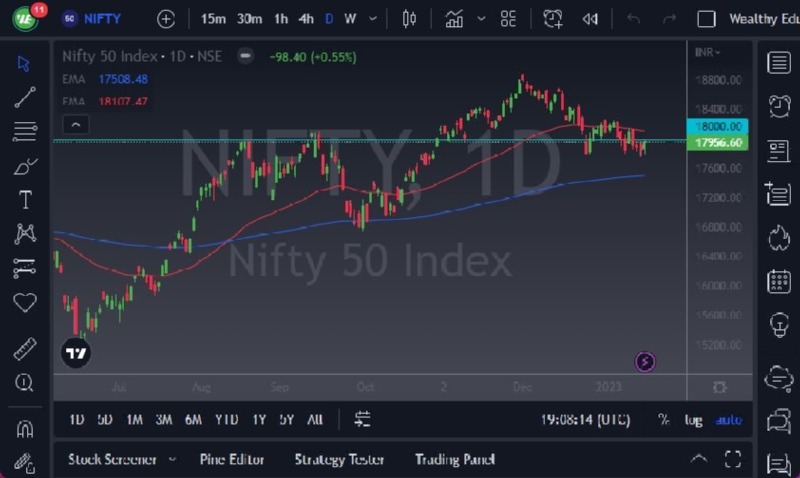Expand the Stock Screener dropdown arrow
800x478 pixels.
tap(172, 460)
